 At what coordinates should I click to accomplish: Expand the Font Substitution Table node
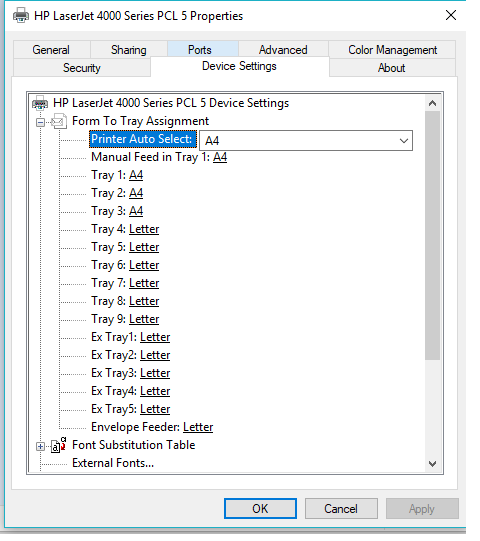pos(40,446)
